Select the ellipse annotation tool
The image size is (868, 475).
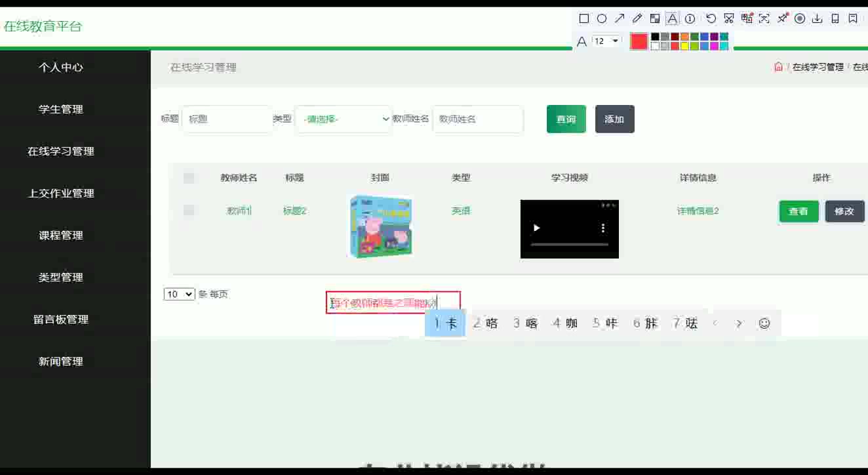pos(602,18)
